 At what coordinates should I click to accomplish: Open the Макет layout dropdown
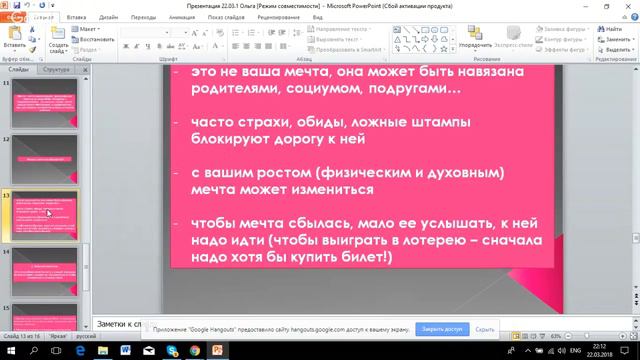[86, 29]
